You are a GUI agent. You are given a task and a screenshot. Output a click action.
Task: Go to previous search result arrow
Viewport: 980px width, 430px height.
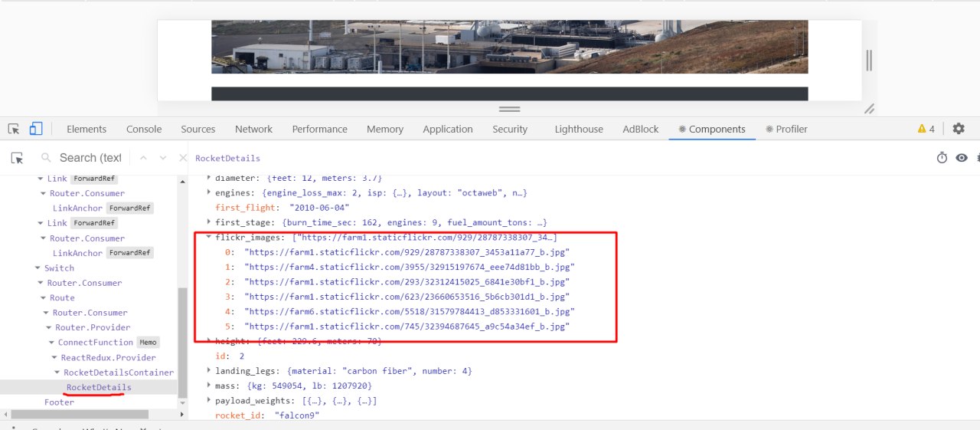(x=142, y=158)
